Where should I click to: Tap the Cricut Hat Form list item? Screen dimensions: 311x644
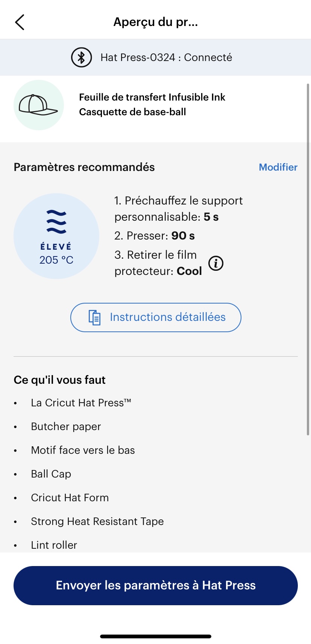pos(70,498)
